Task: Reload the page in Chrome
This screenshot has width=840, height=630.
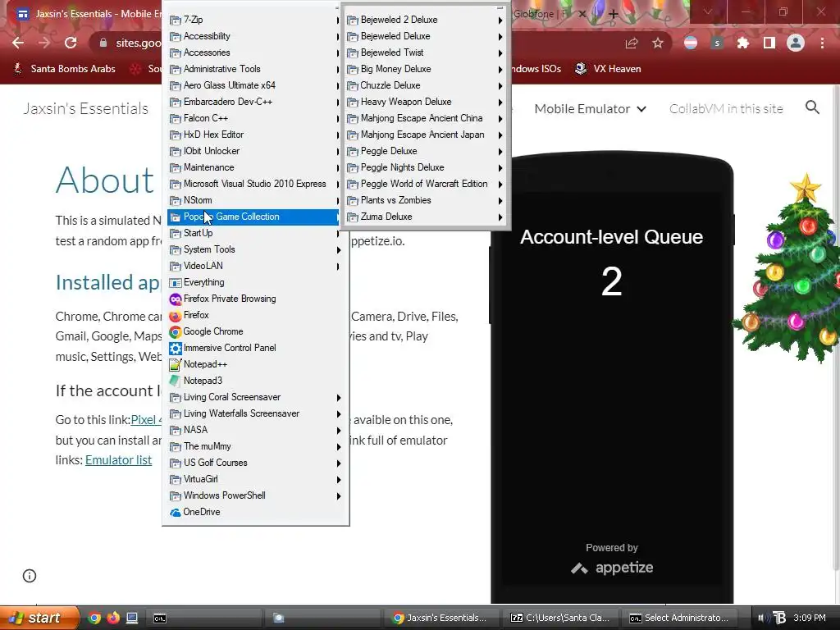Action: click(71, 43)
